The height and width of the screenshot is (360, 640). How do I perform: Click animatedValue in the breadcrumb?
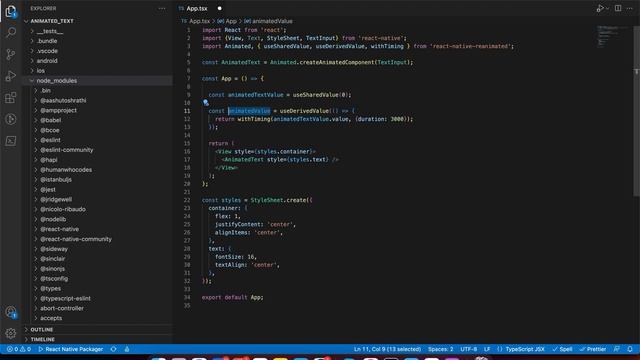point(272,21)
